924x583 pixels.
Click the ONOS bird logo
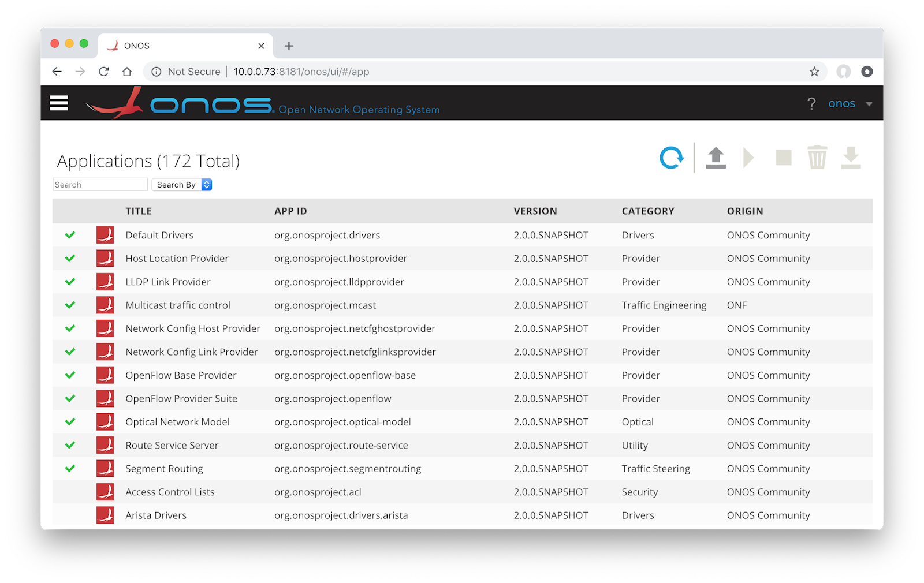point(115,103)
